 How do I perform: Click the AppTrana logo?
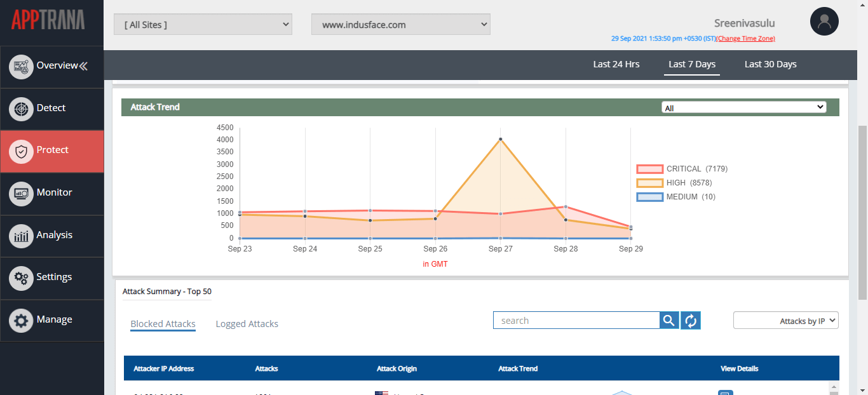coord(48,20)
